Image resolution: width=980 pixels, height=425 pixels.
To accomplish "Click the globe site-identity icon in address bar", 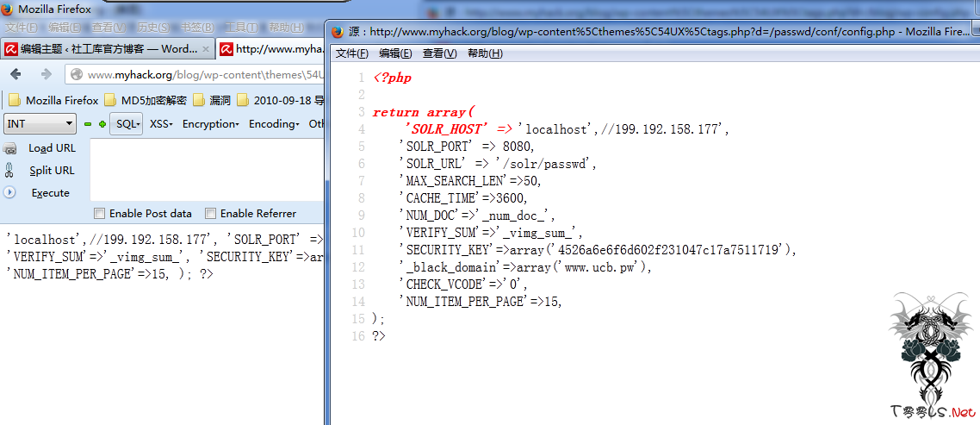I will [77, 74].
